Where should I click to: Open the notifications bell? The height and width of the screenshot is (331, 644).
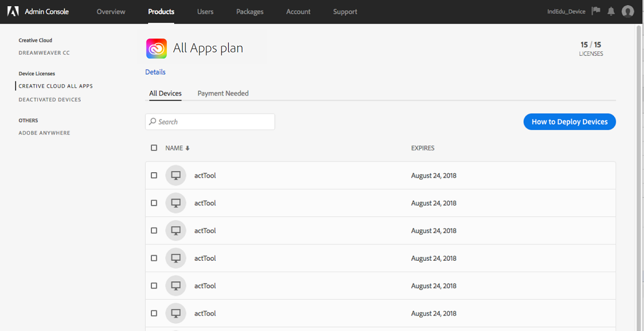coord(611,12)
